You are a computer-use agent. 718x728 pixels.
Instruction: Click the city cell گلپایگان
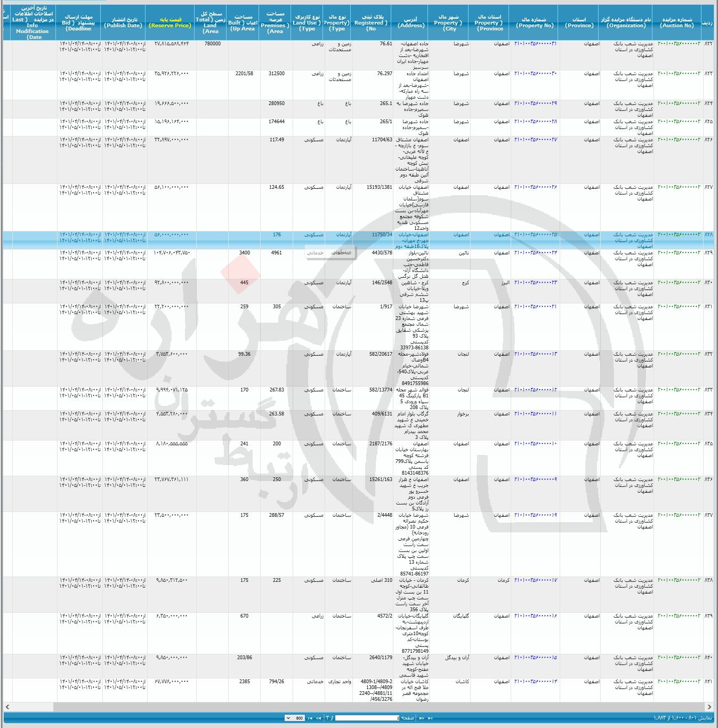(461, 616)
